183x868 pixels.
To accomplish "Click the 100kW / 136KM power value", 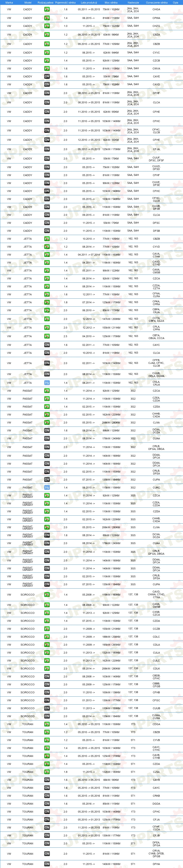I will (x=111, y=692).
